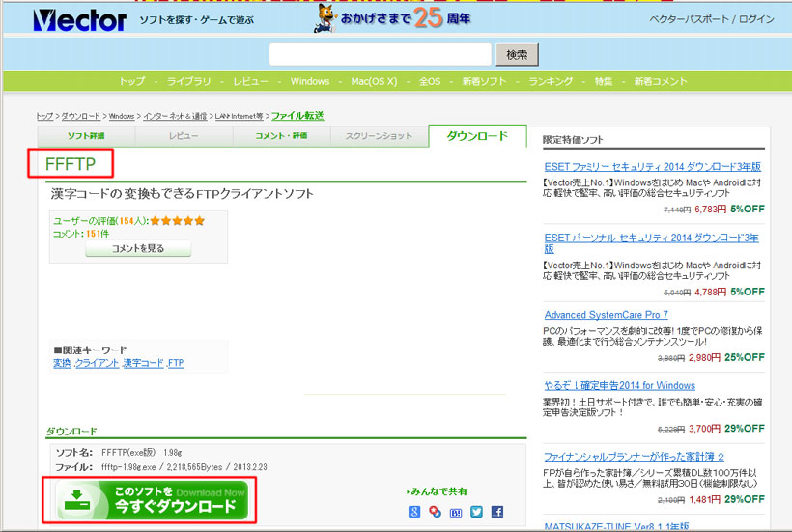Click the 6,783円 price text
The height and width of the screenshot is (532, 792).
(x=710, y=209)
